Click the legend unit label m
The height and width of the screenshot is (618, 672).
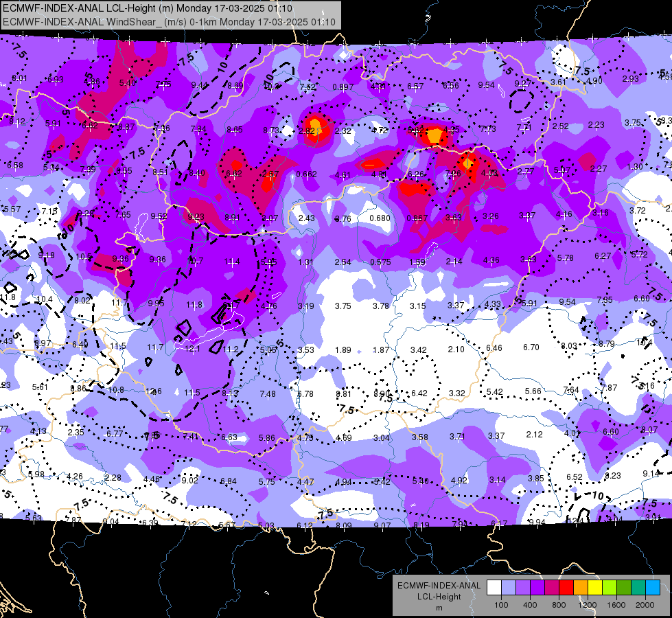tap(439, 608)
